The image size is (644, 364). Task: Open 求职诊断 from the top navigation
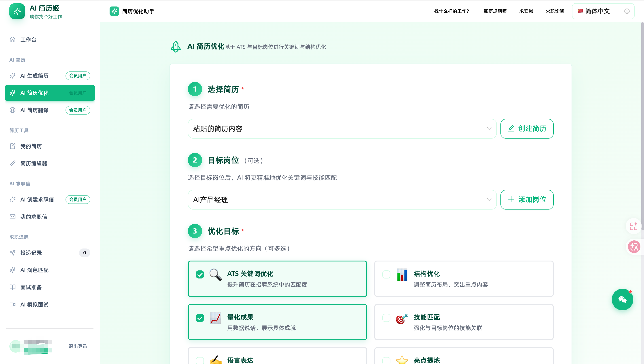tap(555, 11)
